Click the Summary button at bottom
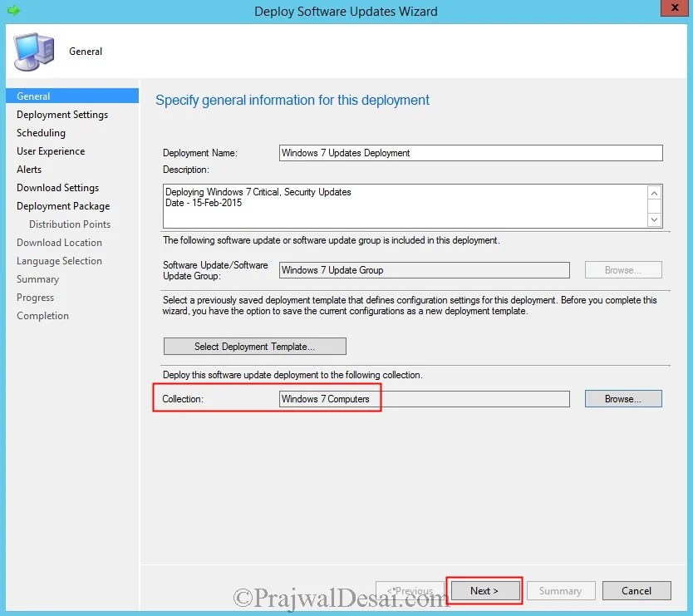The image size is (693, 616). click(x=561, y=590)
